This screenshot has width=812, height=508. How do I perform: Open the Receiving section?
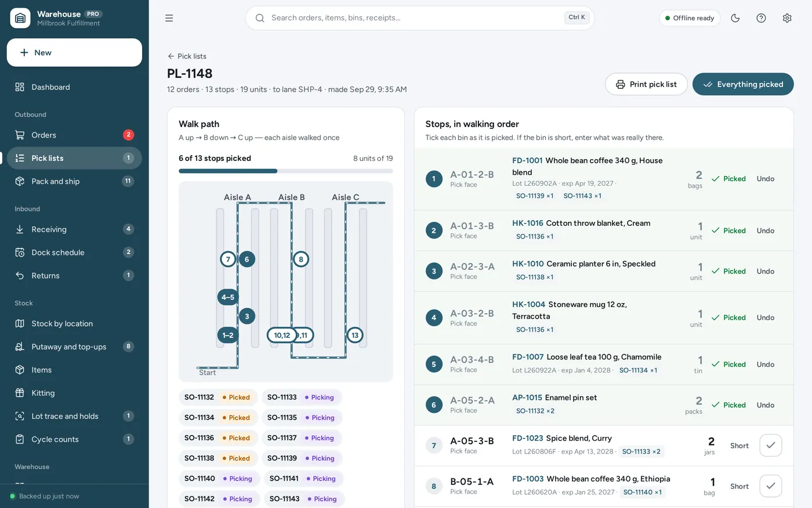tap(74, 229)
